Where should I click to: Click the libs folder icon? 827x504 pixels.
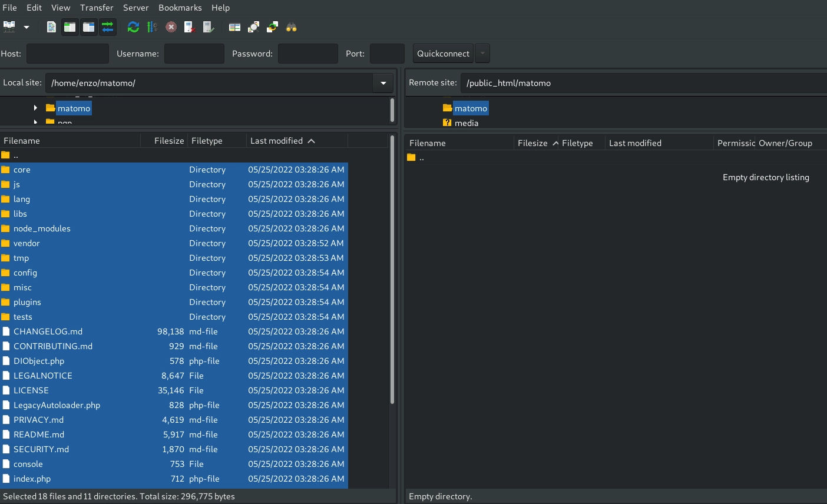tap(6, 214)
